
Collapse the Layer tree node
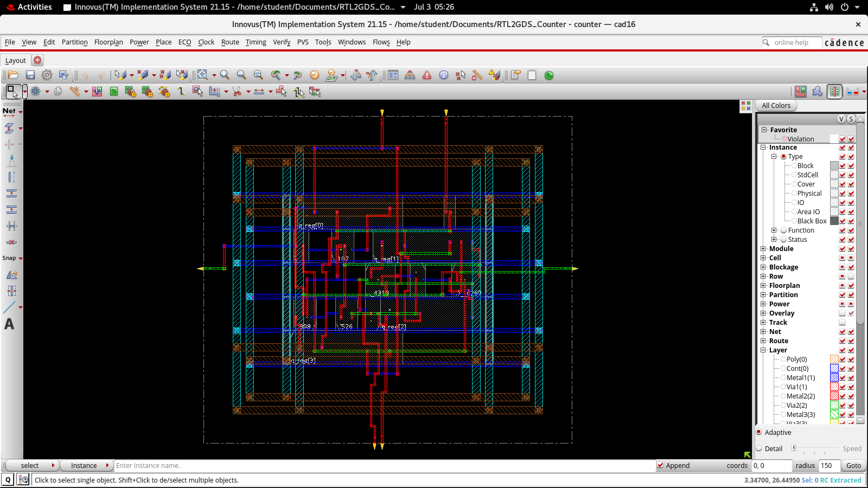coord(763,350)
